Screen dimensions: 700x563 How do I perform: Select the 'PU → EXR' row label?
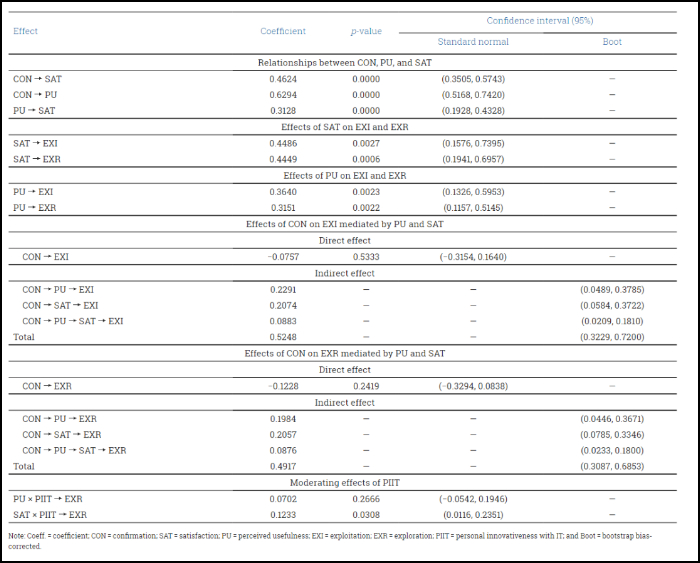[34, 208]
